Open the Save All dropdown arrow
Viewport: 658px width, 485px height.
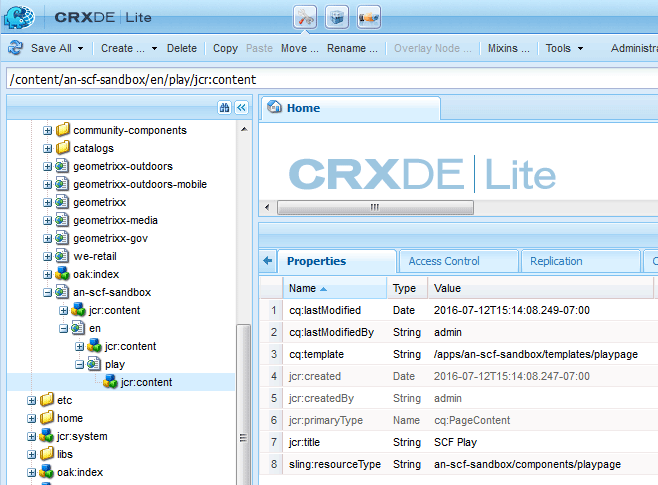coord(81,48)
